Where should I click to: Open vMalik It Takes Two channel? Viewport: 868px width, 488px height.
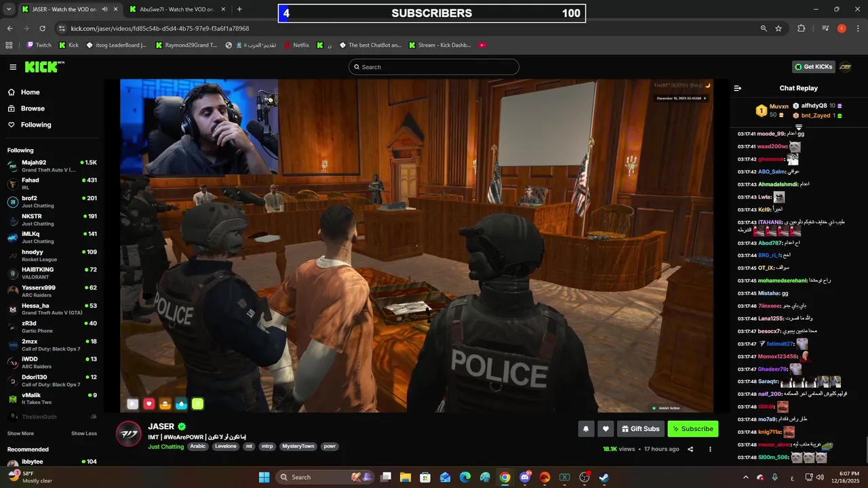click(52, 399)
